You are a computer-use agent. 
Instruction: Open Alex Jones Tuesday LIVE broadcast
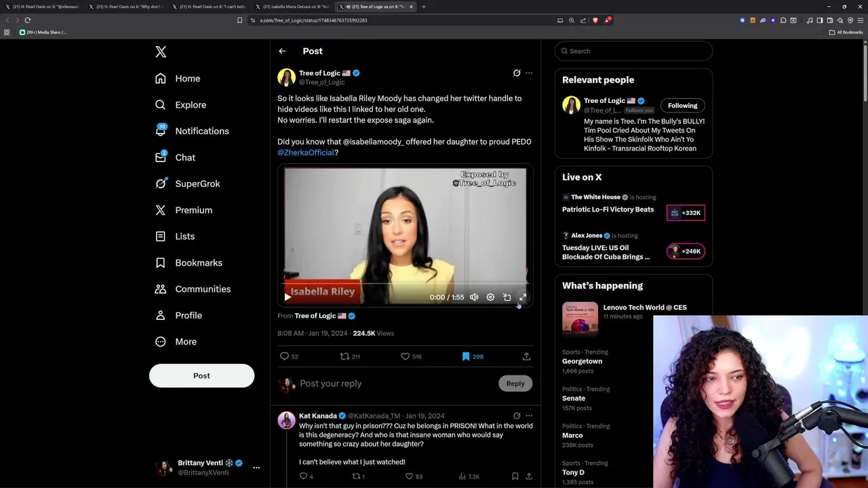coord(606,252)
